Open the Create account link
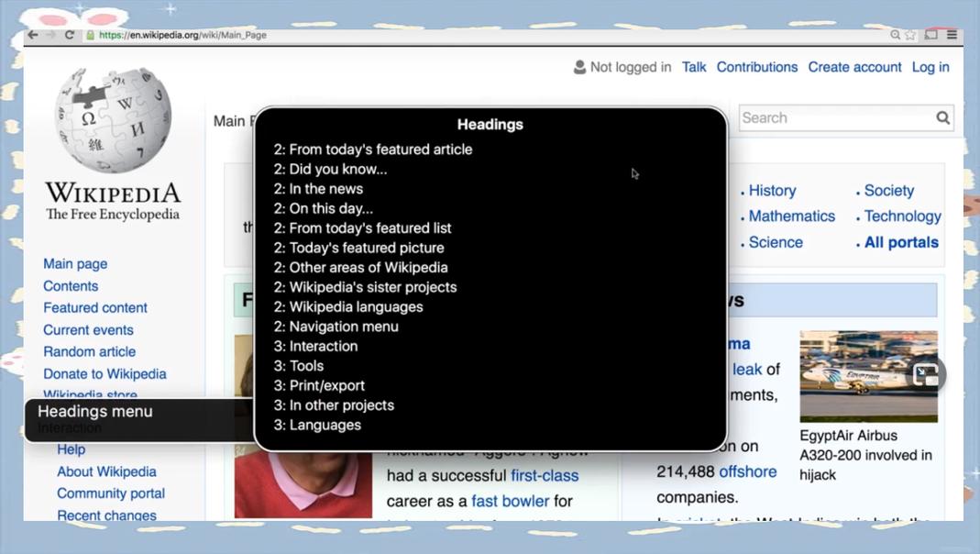 point(854,67)
